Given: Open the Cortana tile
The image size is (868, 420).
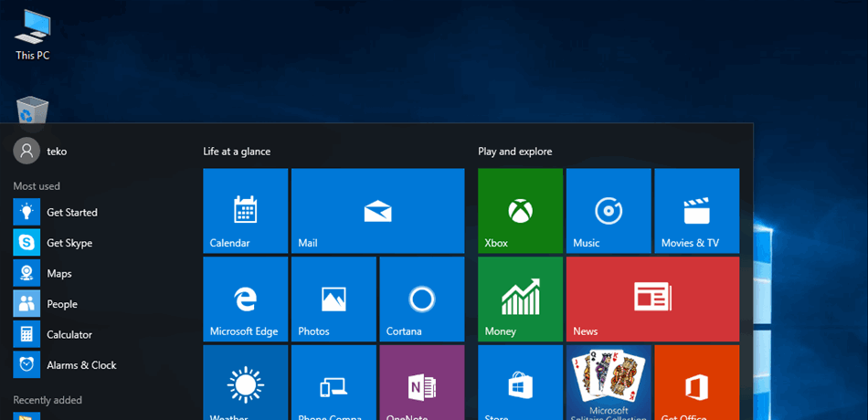Looking at the screenshot, I should click(x=422, y=299).
